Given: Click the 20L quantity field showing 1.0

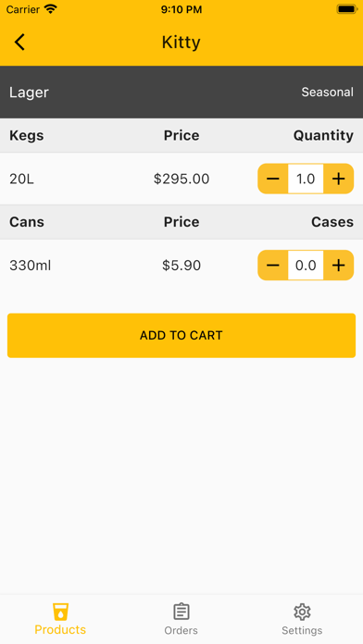Looking at the screenshot, I should coord(306,179).
